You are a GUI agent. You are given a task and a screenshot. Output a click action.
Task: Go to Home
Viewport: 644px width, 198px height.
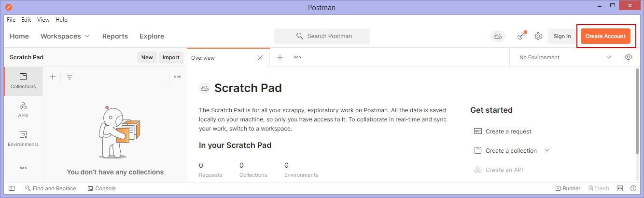tap(19, 36)
